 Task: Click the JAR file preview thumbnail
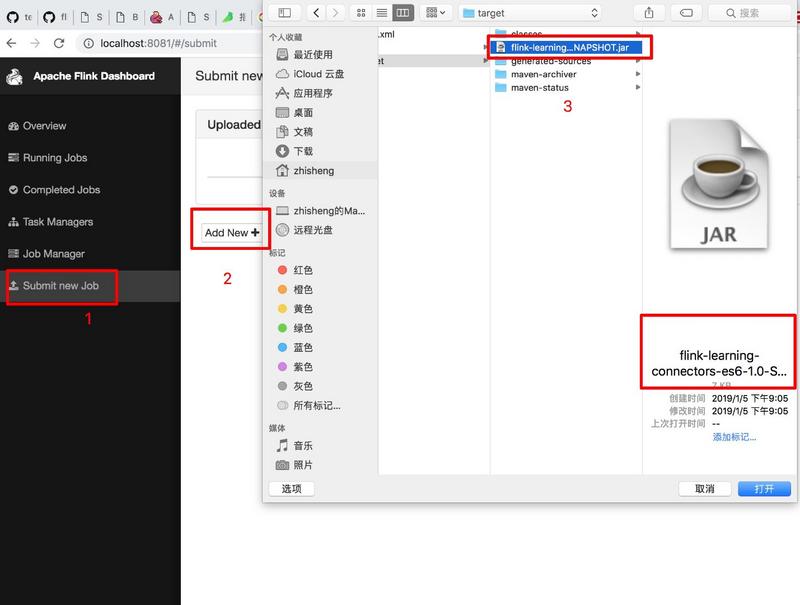[719, 185]
